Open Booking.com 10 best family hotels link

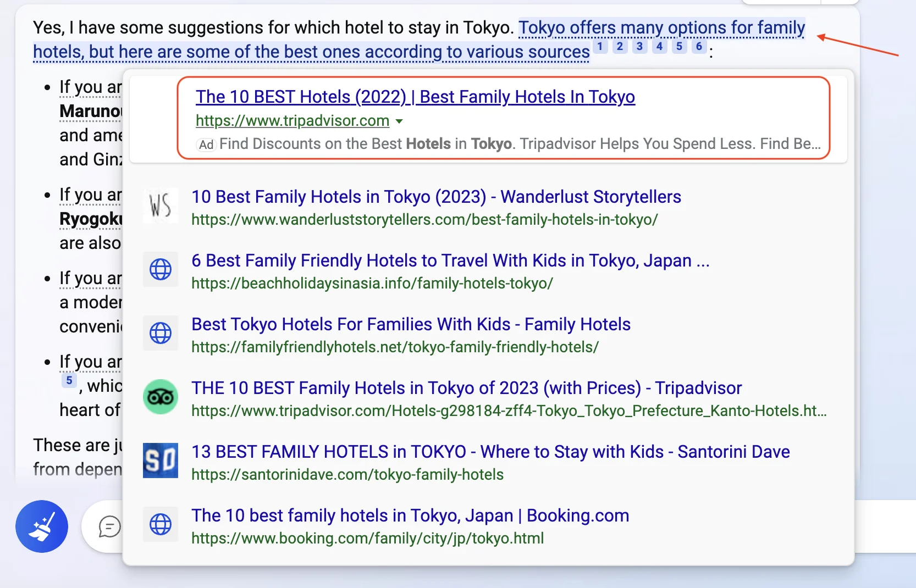[410, 515]
